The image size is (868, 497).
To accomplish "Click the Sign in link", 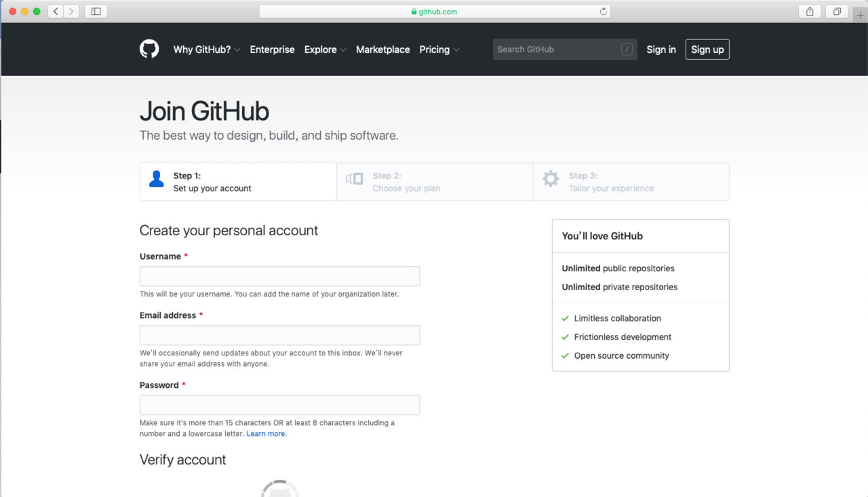I will [661, 49].
